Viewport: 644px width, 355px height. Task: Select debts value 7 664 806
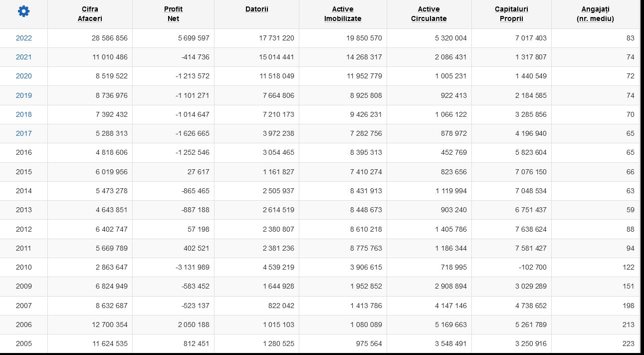pos(278,95)
